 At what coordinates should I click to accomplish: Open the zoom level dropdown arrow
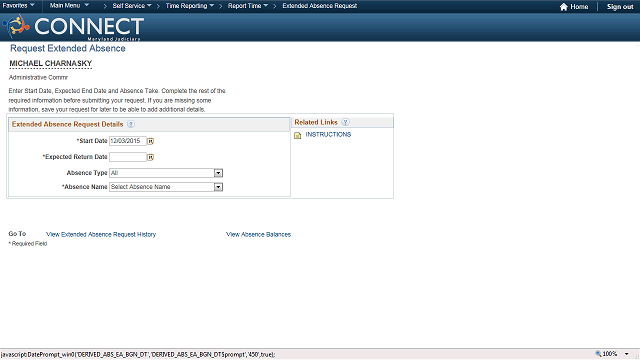(627, 354)
